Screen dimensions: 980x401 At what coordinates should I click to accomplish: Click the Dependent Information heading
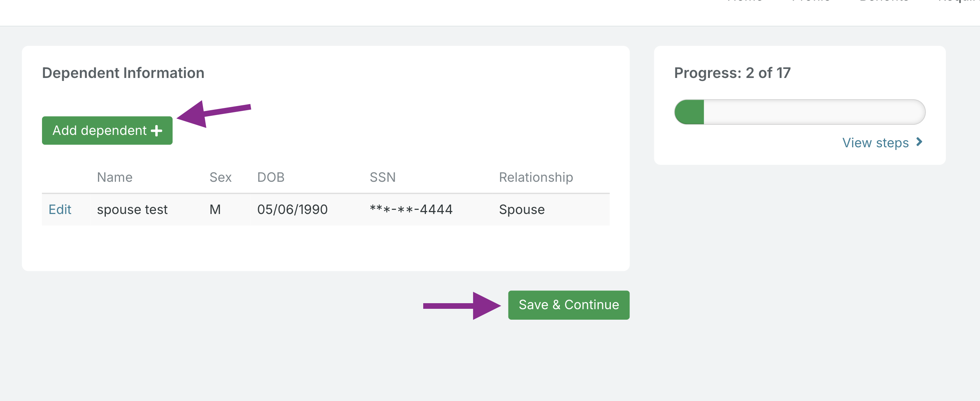[x=123, y=73]
